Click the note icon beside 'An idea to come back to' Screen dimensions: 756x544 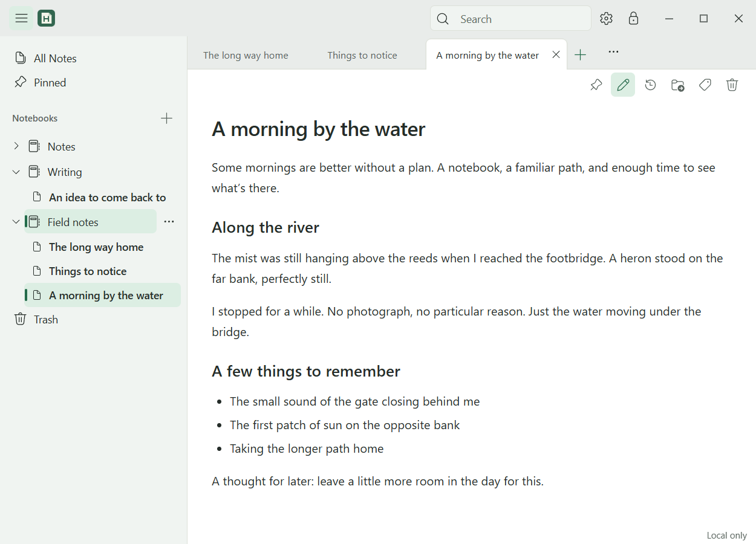pos(37,197)
